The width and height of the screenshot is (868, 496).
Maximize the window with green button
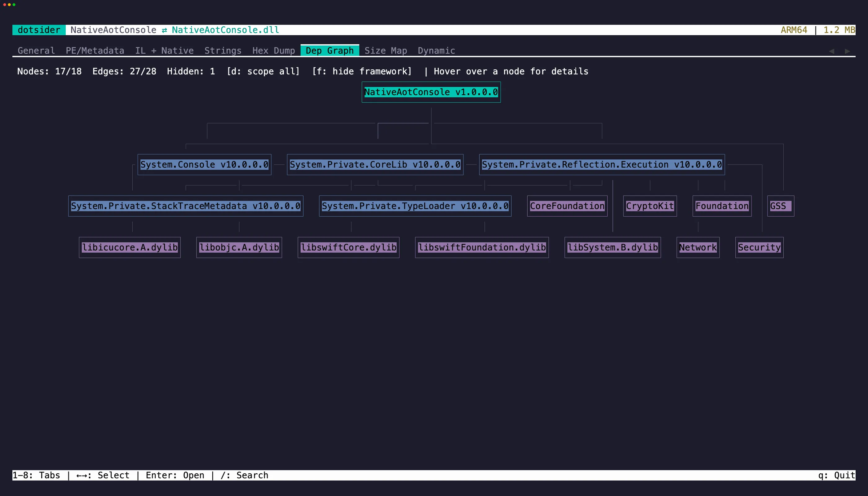point(14,5)
